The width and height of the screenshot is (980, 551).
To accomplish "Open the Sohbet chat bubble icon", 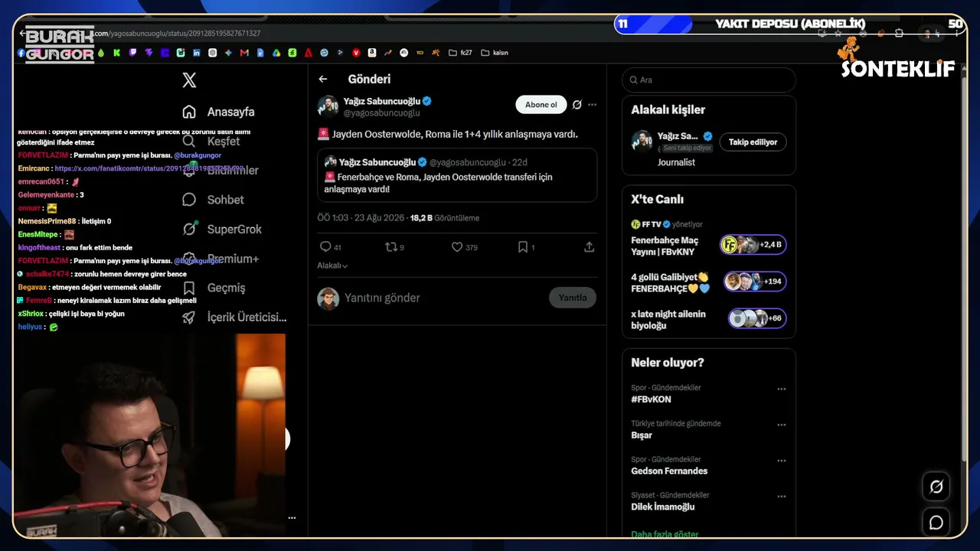I will point(189,200).
